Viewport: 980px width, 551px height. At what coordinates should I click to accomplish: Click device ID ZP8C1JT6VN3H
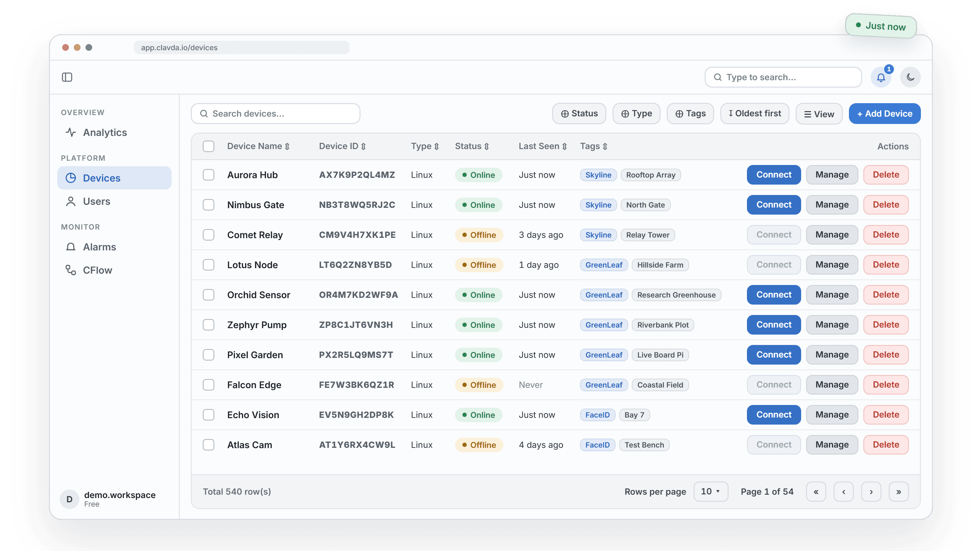356,325
